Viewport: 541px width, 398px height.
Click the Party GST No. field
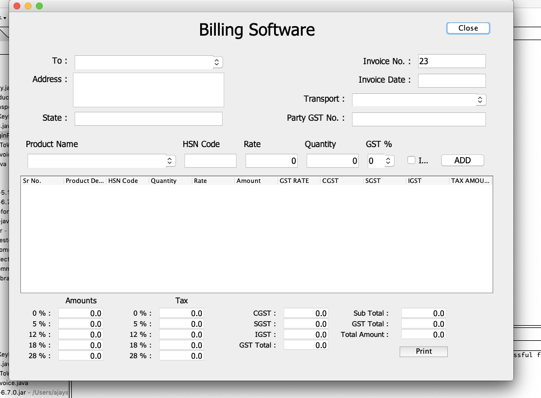(419, 119)
